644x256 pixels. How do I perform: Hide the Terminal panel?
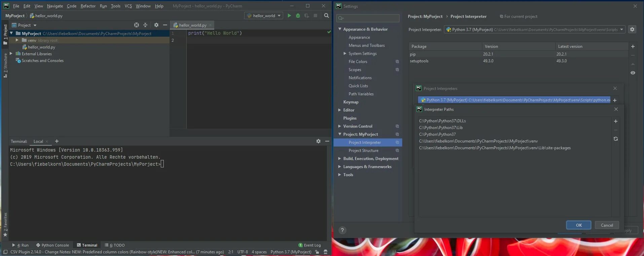(x=327, y=141)
